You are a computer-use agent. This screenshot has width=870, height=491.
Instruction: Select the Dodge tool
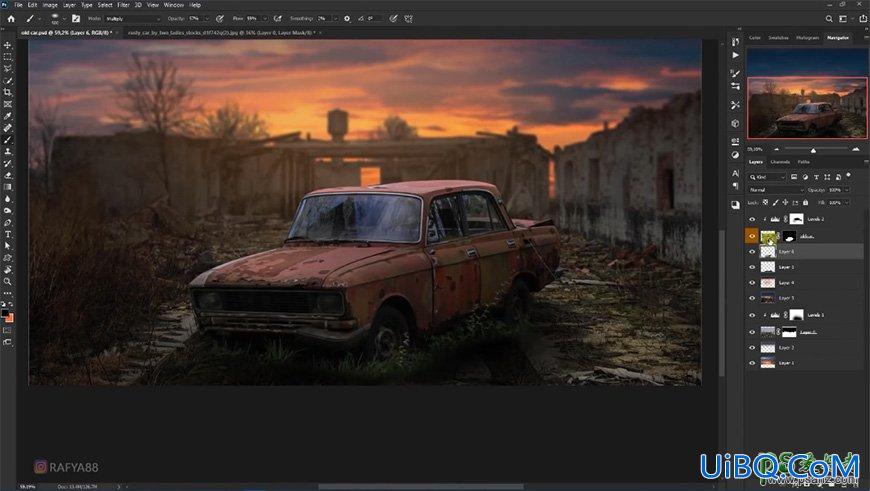point(8,211)
